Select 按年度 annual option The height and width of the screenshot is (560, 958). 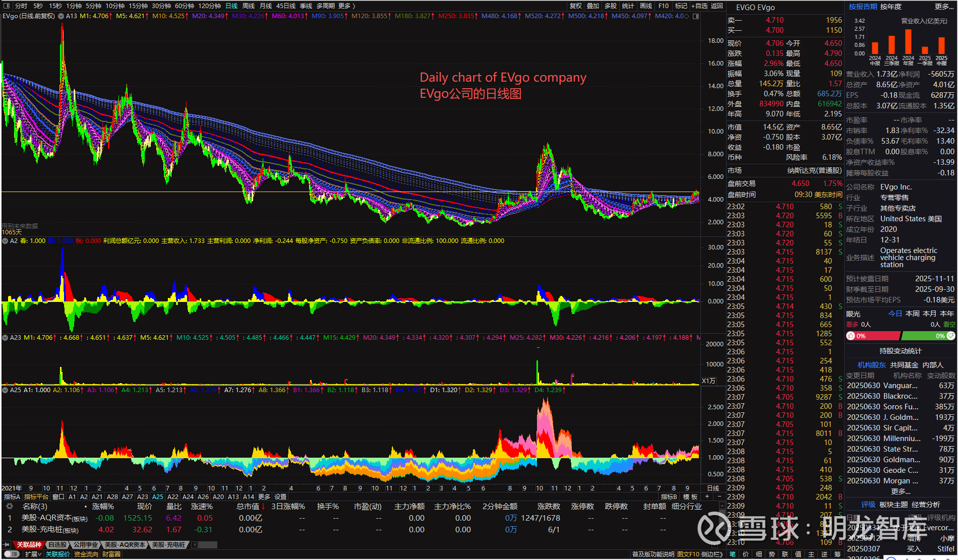click(x=891, y=7)
